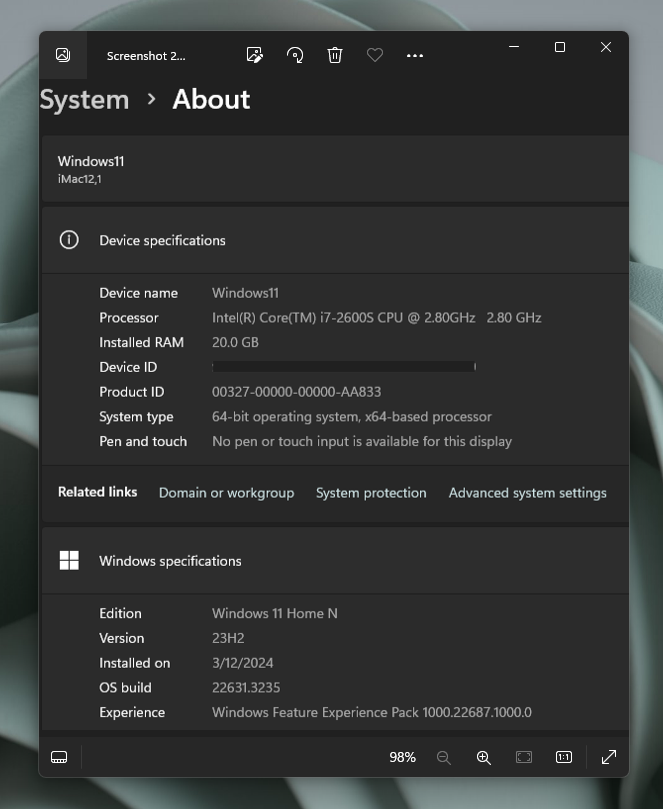Click the Photos gallery icon at top-left

(62, 56)
